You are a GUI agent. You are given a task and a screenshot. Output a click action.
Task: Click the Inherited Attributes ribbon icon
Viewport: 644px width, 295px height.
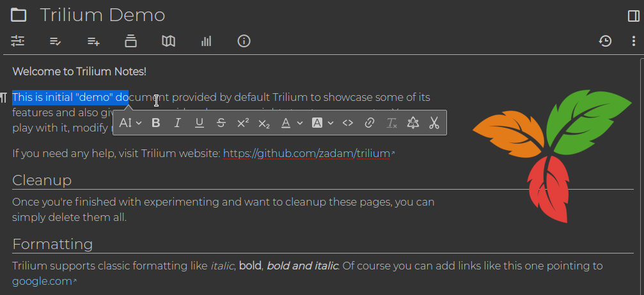tap(93, 42)
